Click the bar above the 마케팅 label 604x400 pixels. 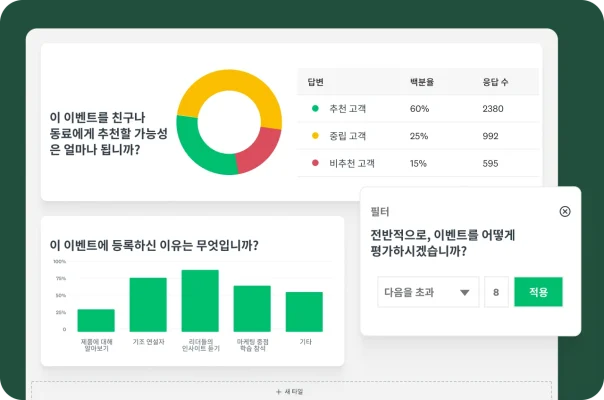click(252, 308)
